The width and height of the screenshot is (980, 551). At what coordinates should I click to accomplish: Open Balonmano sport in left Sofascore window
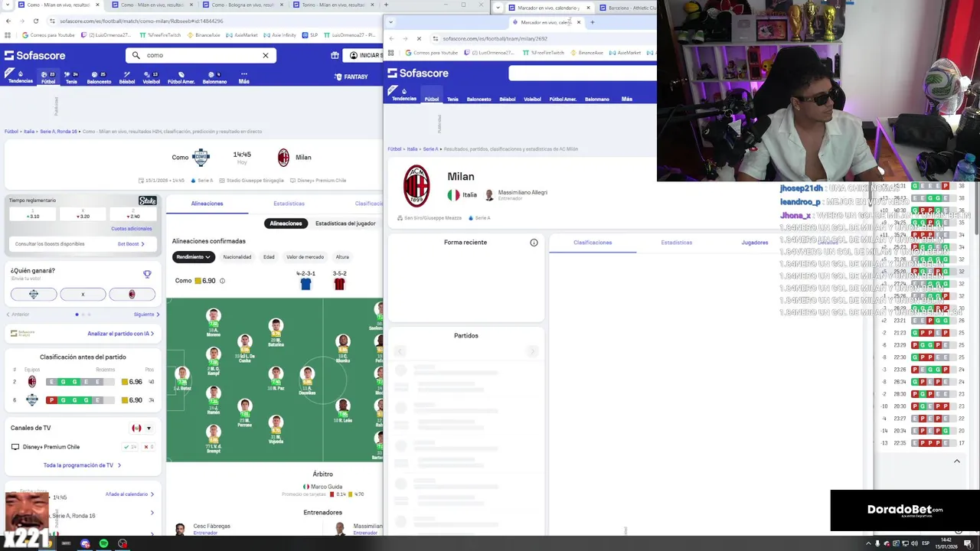(214, 77)
